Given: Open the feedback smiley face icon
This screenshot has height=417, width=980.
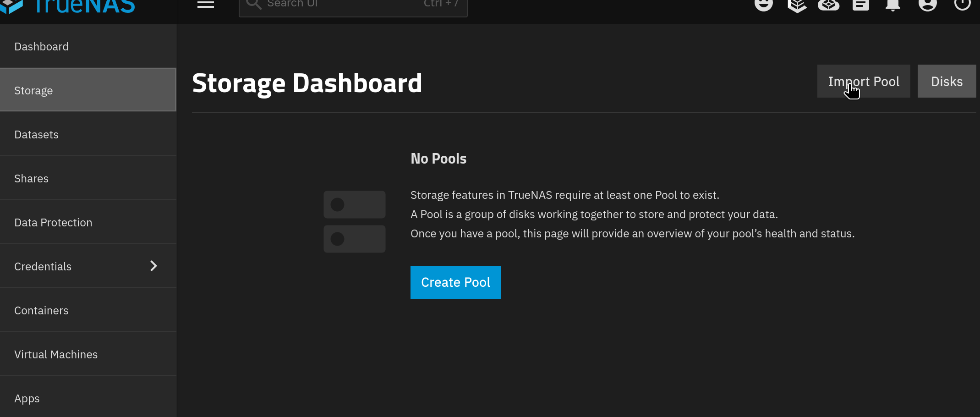Looking at the screenshot, I should pos(763,4).
